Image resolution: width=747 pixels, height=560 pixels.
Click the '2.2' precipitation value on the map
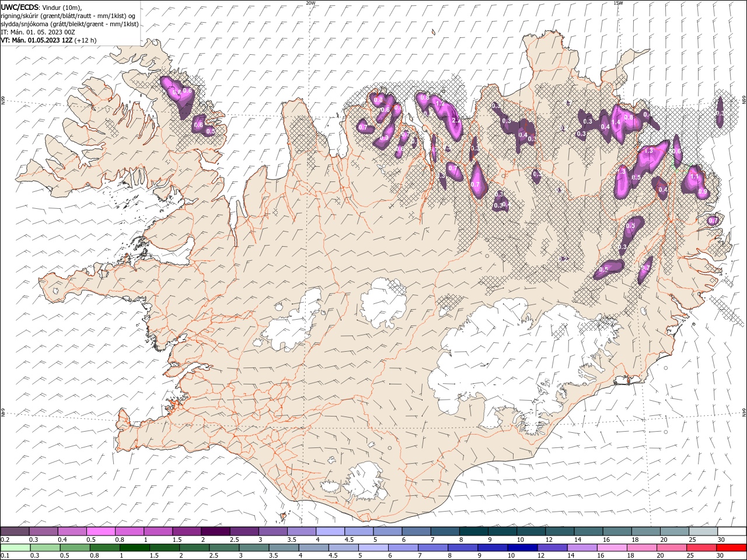pyautogui.click(x=456, y=121)
